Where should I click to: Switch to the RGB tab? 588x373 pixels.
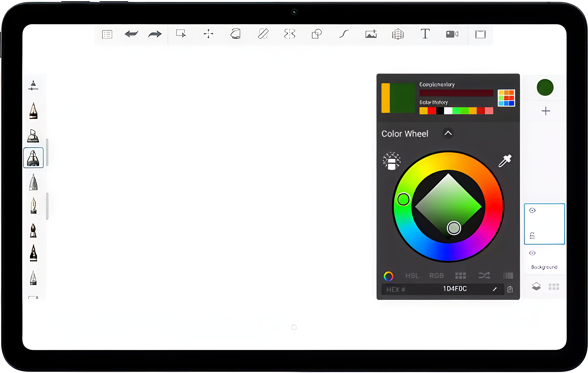pos(436,276)
